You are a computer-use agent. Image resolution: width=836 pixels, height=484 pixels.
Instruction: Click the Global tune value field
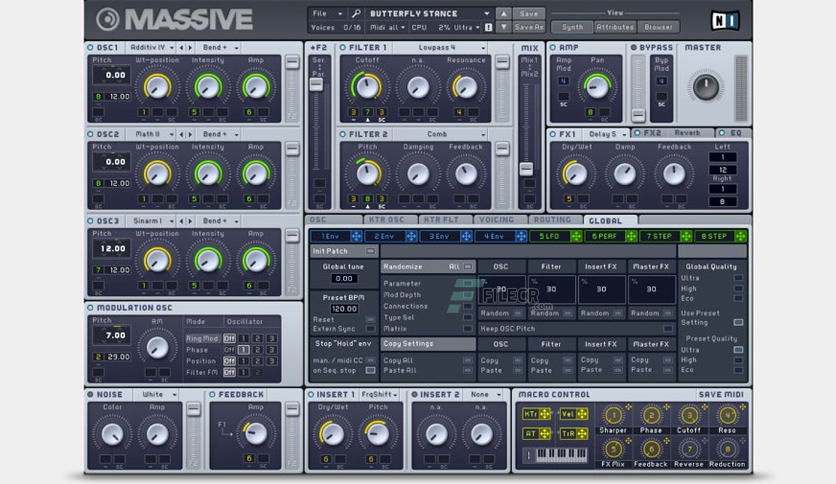click(x=344, y=279)
